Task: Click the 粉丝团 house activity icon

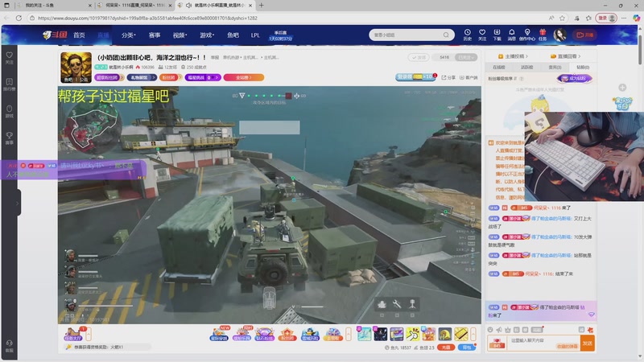Action: 287,334
